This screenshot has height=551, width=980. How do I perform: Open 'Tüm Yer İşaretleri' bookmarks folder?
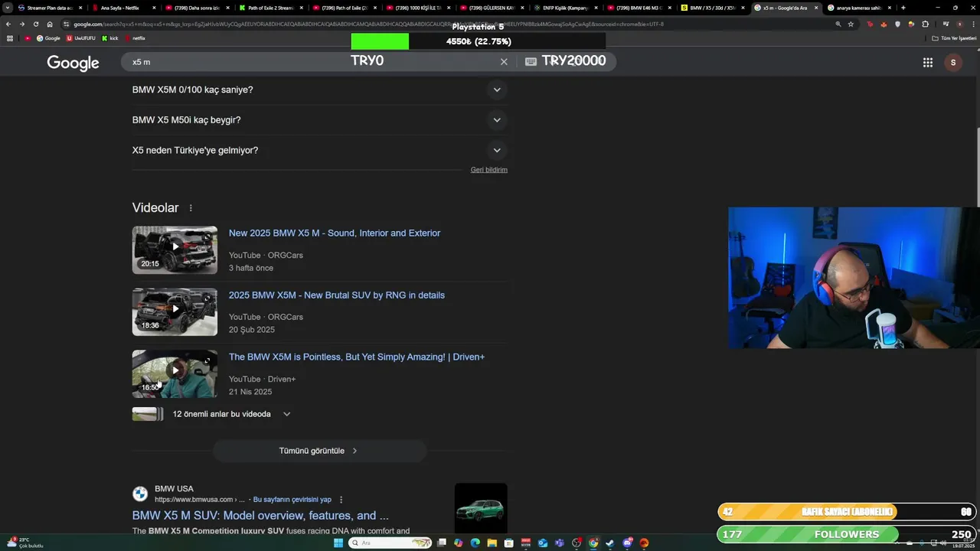click(954, 38)
